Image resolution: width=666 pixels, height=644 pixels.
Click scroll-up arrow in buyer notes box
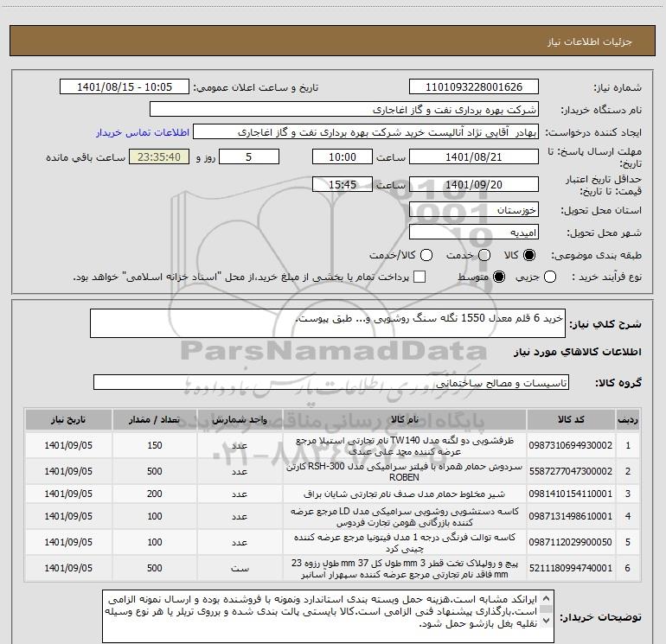click(x=547, y=598)
